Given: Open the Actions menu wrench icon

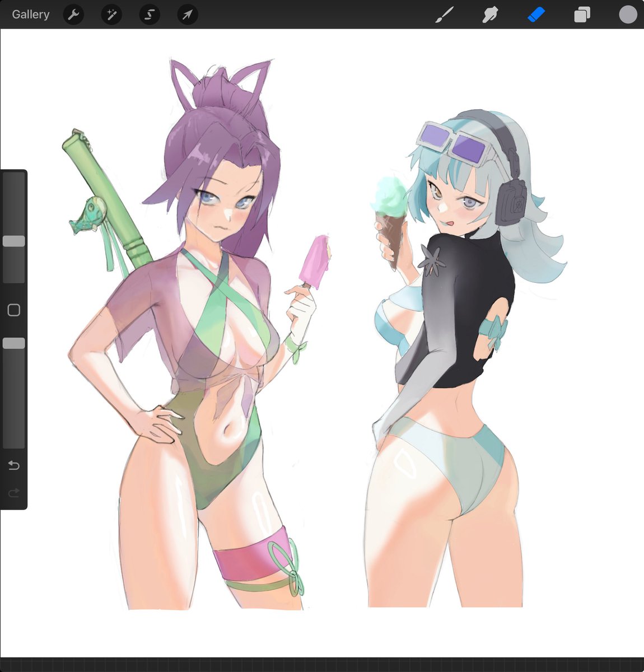Looking at the screenshot, I should click(73, 15).
